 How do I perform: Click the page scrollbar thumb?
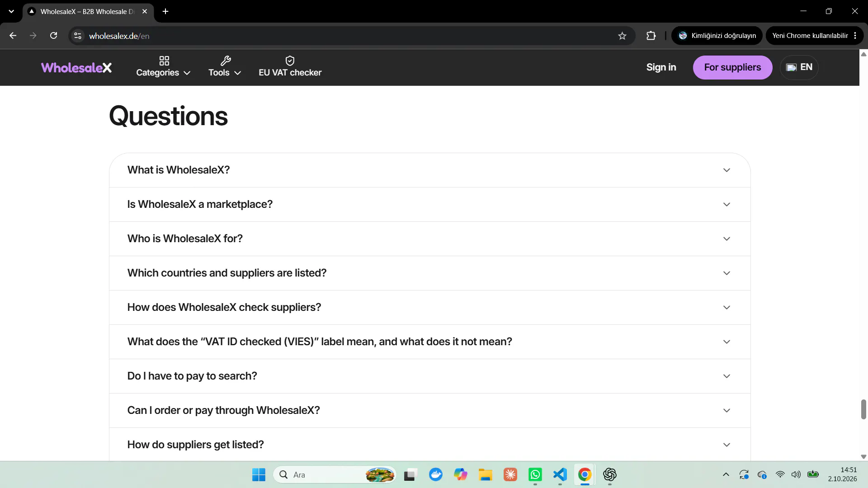[863, 409]
